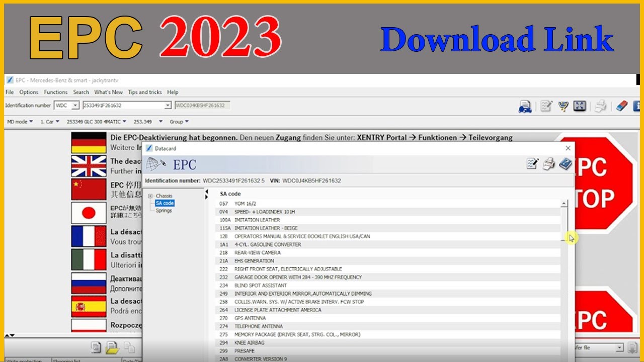Click the greyed VIN field WDC0J4KB5HF261632
Screen dimensions: 644x362
pyautogui.click(x=202, y=106)
